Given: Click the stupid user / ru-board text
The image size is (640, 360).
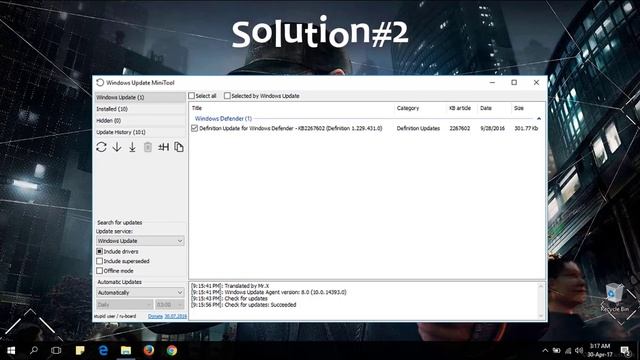Looking at the screenshot, I should pos(115,316).
